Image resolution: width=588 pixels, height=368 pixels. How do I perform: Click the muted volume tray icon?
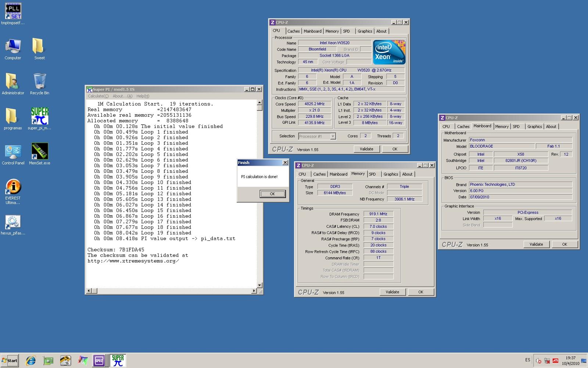pos(539,361)
